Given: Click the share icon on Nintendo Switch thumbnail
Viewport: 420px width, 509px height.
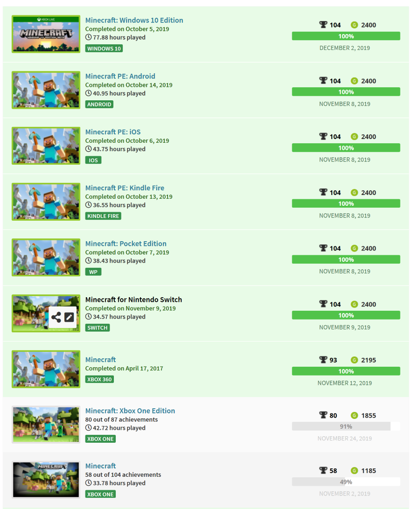Looking at the screenshot, I should point(56,317).
